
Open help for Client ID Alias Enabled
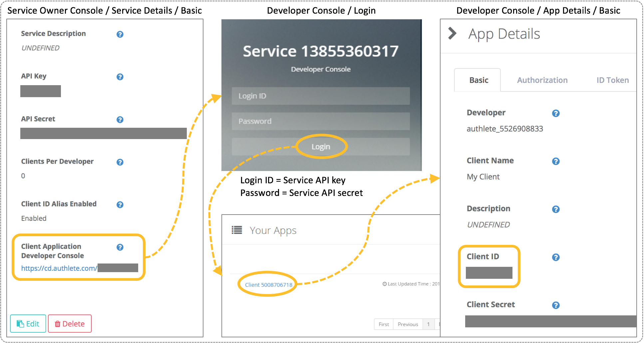point(120,205)
